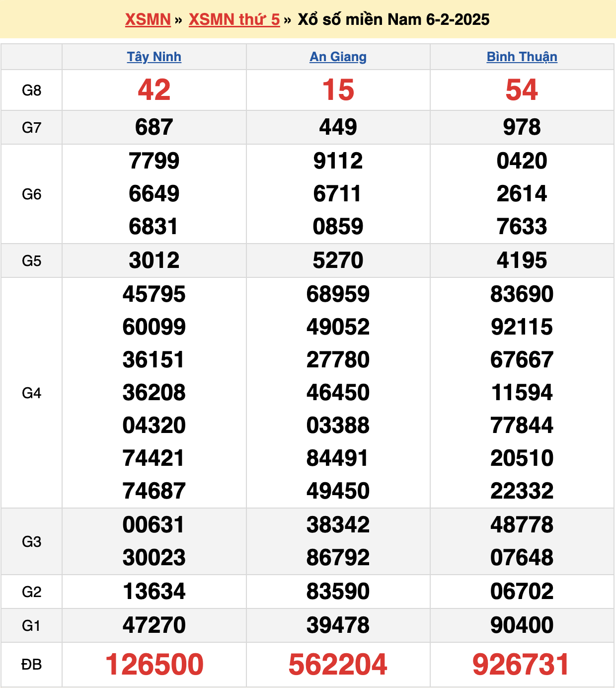
Task: Click G5 result 5270 for An Giang
Action: pos(338,260)
